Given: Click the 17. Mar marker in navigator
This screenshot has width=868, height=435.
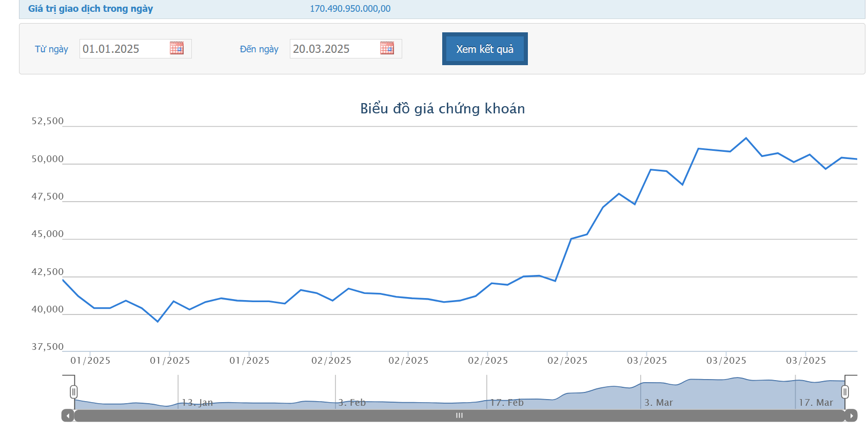Looking at the screenshot, I should pyautogui.click(x=816, y=403).
